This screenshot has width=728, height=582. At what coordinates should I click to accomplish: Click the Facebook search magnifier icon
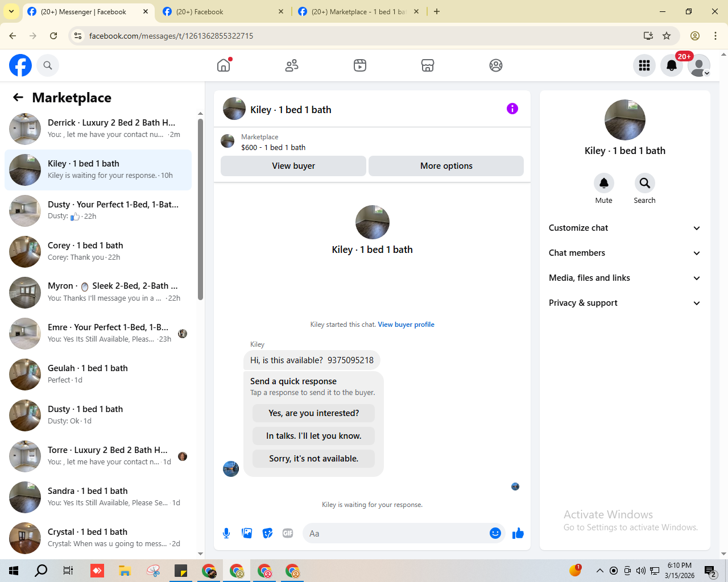(x=48, y=65)
